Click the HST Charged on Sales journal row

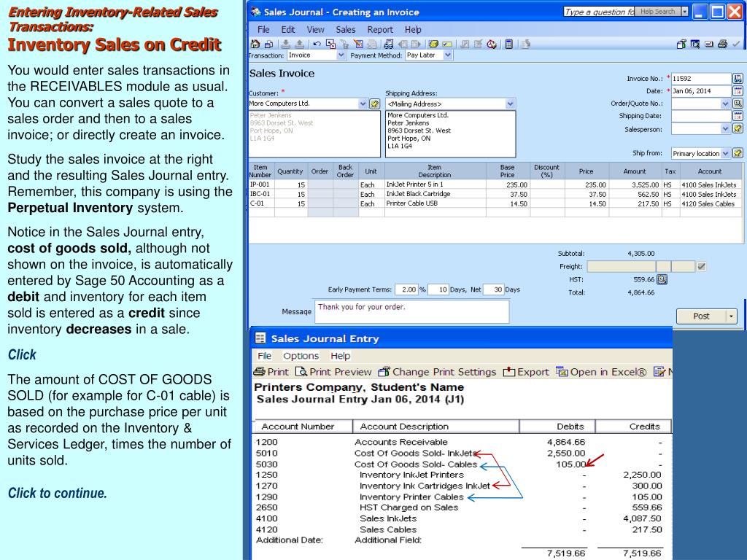(460, 507)
